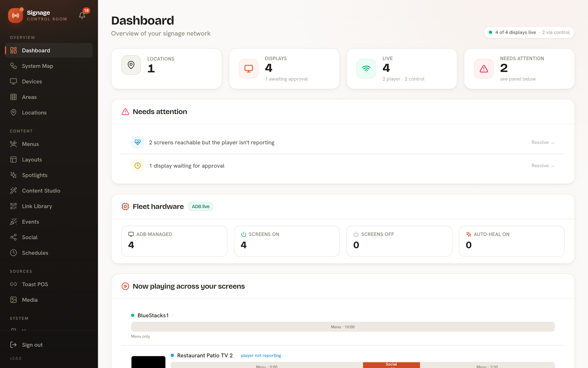Screen dimensions: 588x368
Task: Click the Link Library QR icon
Action: pyautogui.click(x=13, y=206)
